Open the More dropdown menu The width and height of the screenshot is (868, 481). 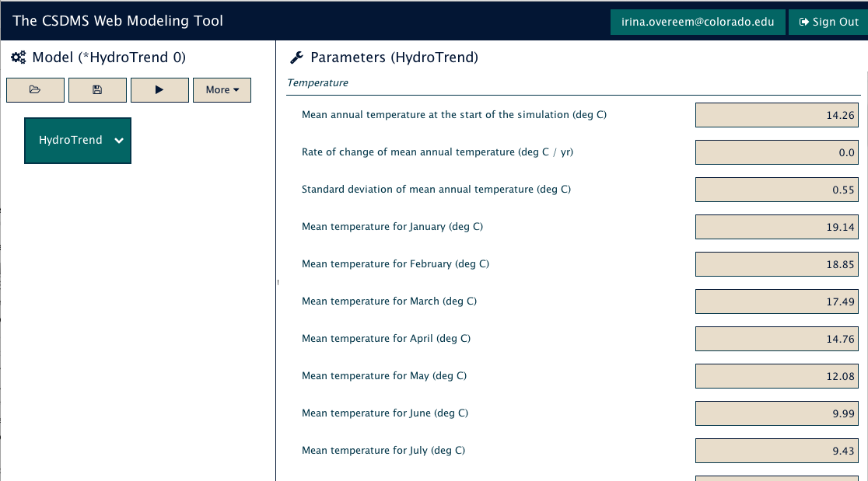(x=222, y=90)
